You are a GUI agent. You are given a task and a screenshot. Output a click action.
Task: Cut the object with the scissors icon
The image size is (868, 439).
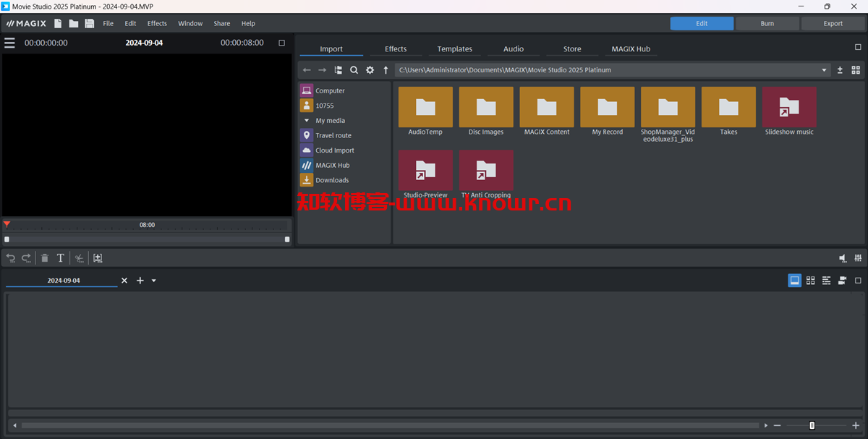tap(80, 257)
